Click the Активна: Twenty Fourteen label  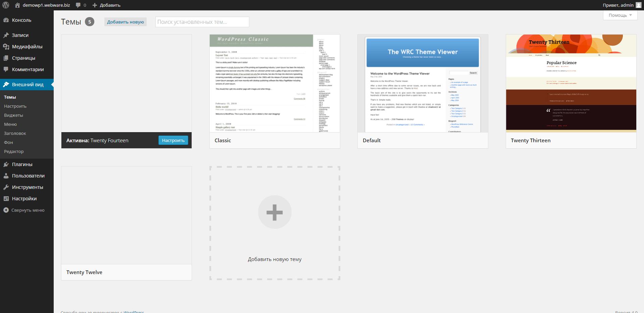coord(97,140)
